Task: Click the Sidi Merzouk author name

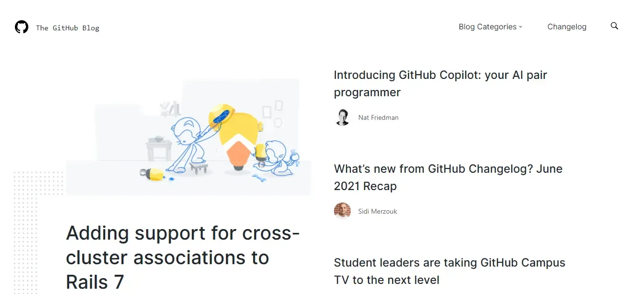Action: coord(378,211)
